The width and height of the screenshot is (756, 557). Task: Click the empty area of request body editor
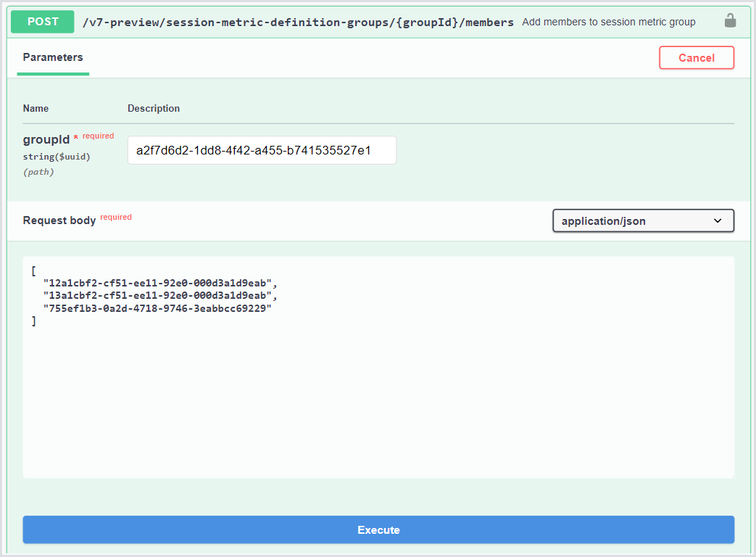coord(377,406)
